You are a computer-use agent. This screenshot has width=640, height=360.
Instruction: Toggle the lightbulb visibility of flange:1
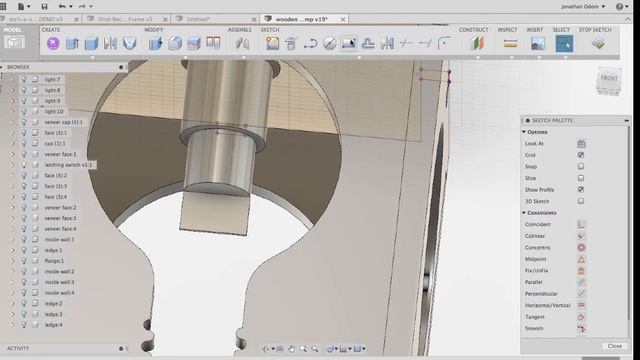pyautogui.click(x=24, y=260)
